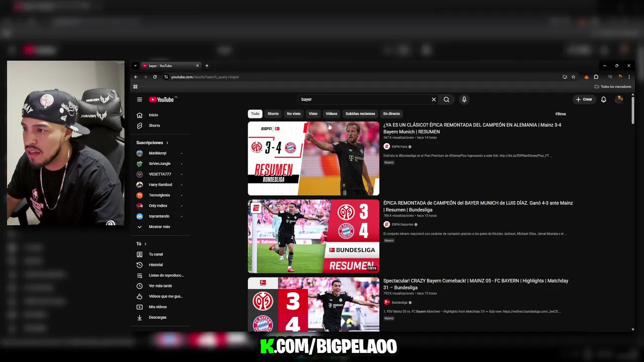
Task: Open 'Spectacular! CRAZY Bayern Comeback' video title
Action: point(475,284)
